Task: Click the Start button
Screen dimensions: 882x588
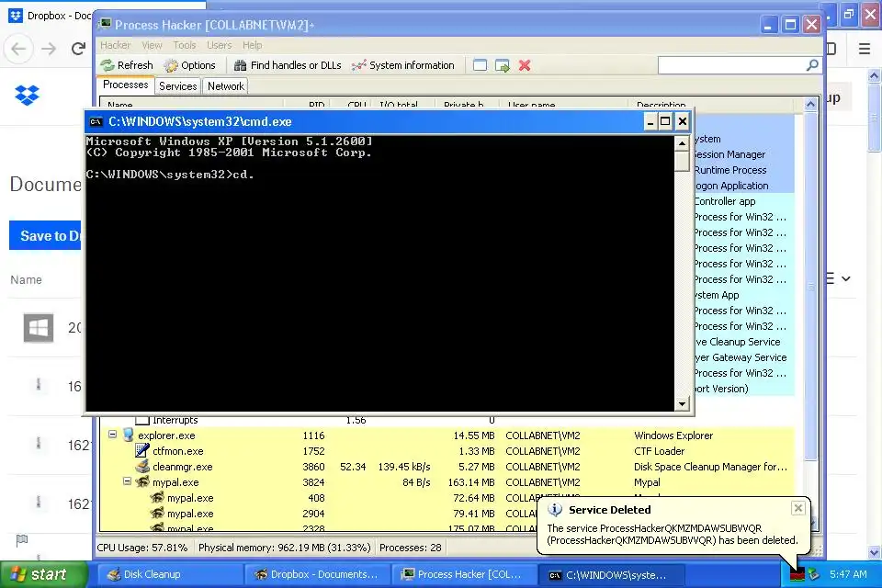Action: 44,574
